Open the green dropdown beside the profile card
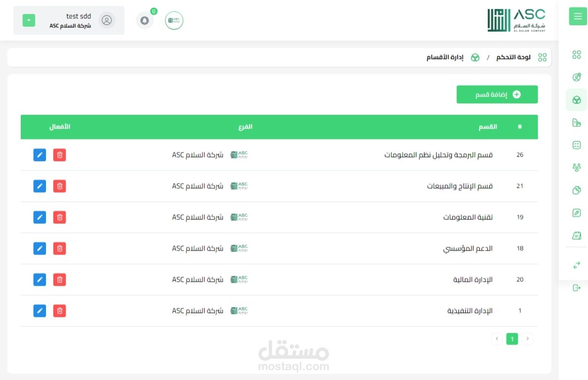The height and width of the screenshot is (380, 588). point(29,20)
